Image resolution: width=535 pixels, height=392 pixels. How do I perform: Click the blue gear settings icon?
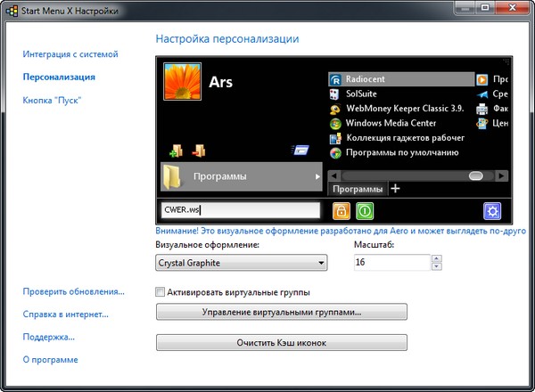pos(492,211)
